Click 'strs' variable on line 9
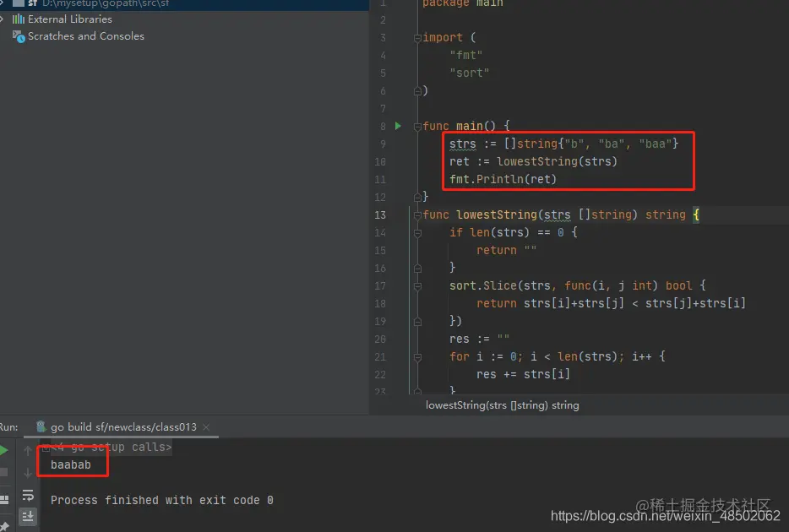The image size is (789, 532). point(462,144)
